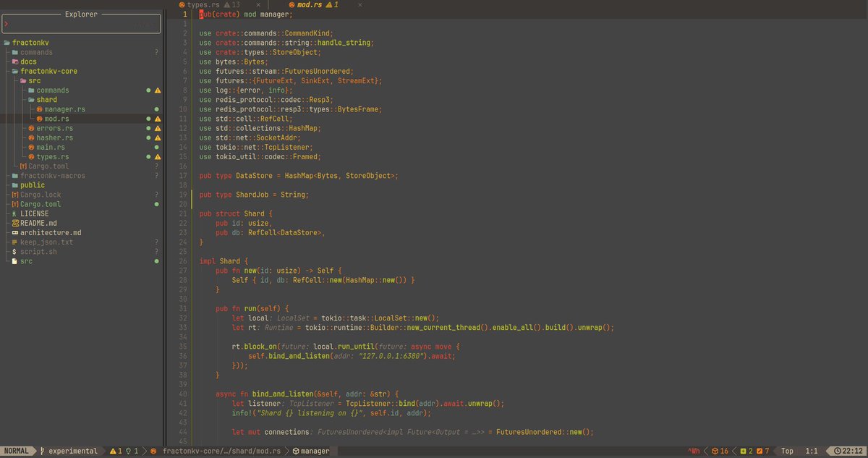Screen dimensions: 868x458
Task: Click the git branch icon in the status bar
Action: pyautogui.click(x=41, y=451)
